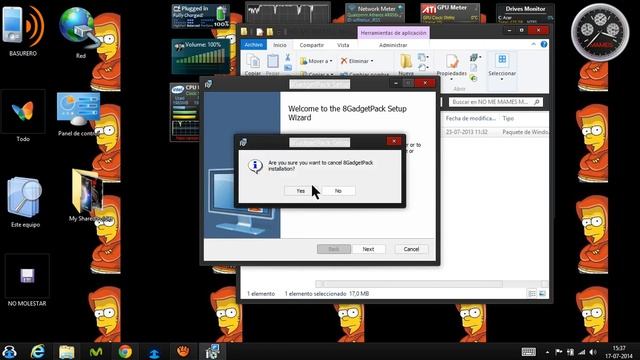Open the Movistar app in taskbar
This screenshot has width=640, height=360.
click(96, 351)
